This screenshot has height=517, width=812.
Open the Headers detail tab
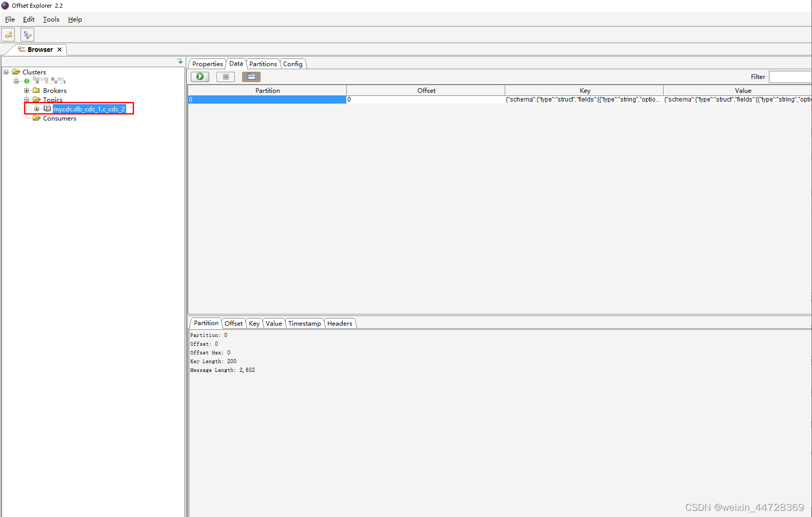pyautogui.click(x=340, y=324)
